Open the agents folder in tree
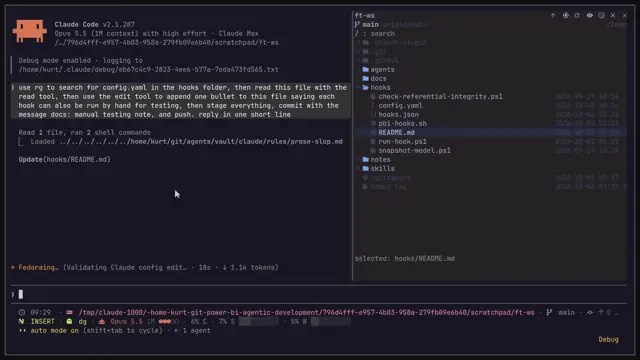Screen dimensions: 640x360 pos(382,69)
